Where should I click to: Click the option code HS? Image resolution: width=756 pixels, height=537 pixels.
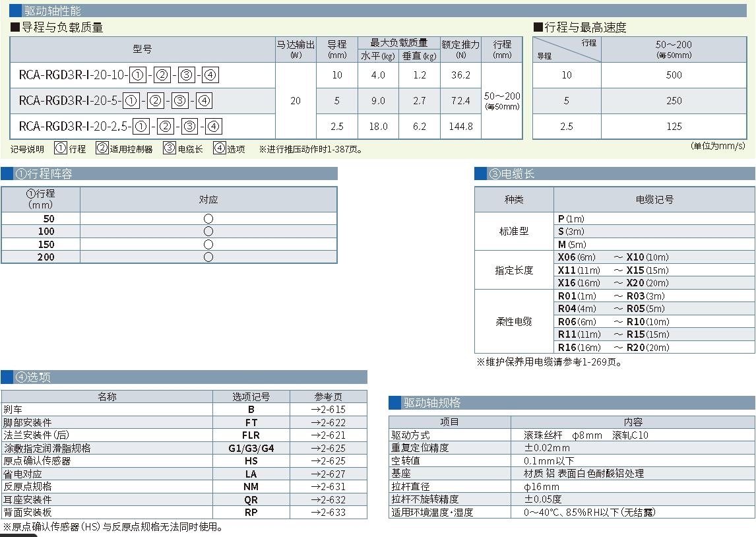(x=251, y=461)
